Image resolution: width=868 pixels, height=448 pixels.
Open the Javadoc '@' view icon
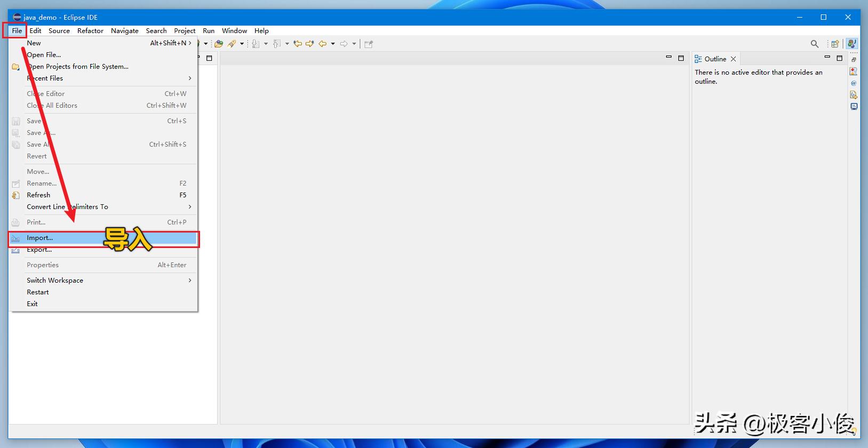pyautogui.click(x=854, y=83)
